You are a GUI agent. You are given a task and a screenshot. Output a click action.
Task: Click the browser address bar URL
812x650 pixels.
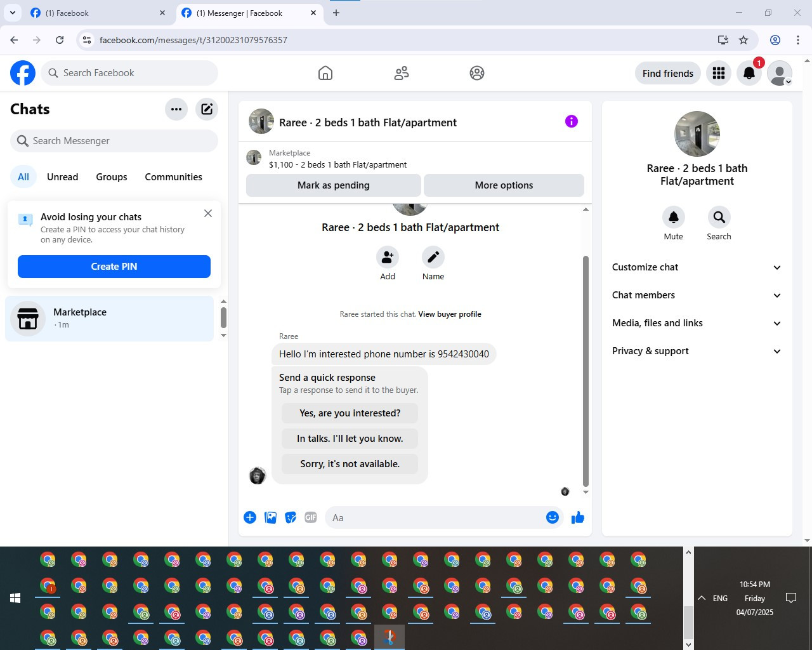point(193,40)
